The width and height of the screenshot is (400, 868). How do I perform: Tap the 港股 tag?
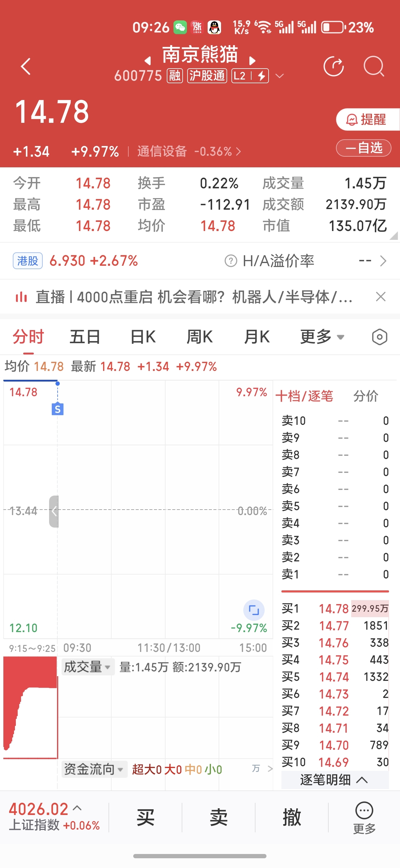tap(28, 261)
